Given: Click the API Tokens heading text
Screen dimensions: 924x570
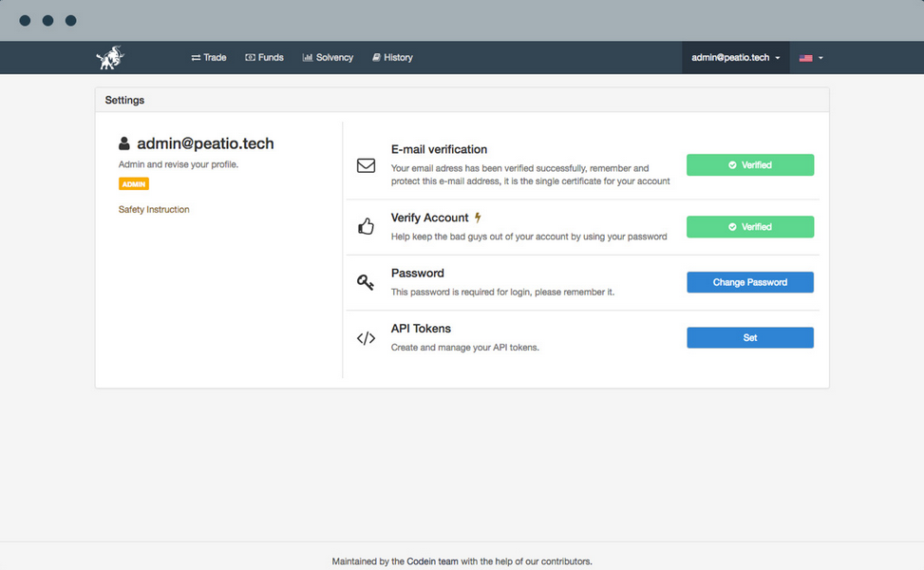Looking at the screenshot, I should (421, 329).
